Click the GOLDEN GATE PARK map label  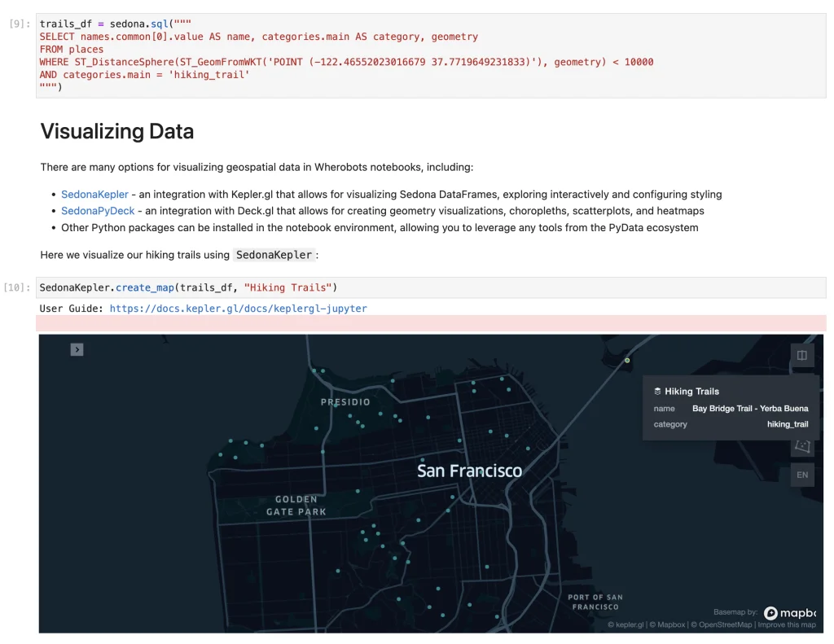[x=296, y=506]
